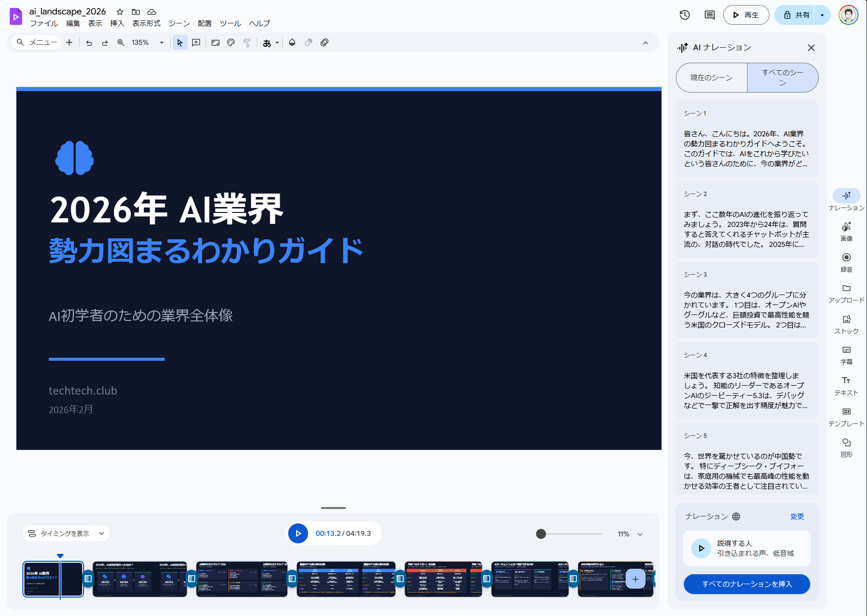Image resolution: width=867 pixels, height=616 pixels.
Task: Expand the タイミングを表示 dropdown
Action: (101, 533)
